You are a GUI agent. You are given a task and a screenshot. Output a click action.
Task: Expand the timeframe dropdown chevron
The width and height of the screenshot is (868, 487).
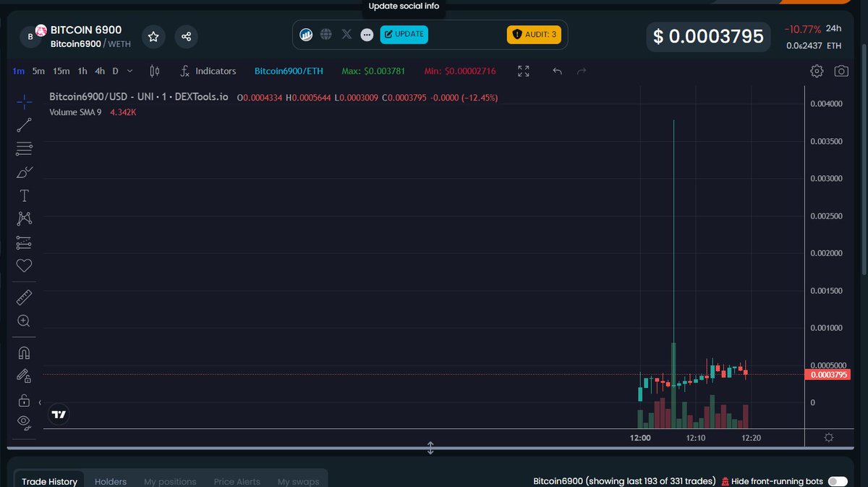tap(130, 71)
